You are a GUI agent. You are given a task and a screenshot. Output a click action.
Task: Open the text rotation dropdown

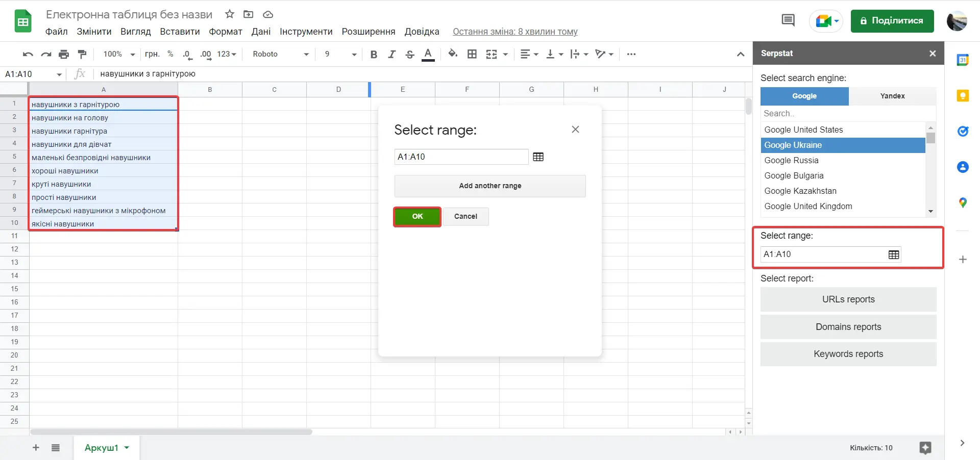pyautogui.click(x=604, y=54)
